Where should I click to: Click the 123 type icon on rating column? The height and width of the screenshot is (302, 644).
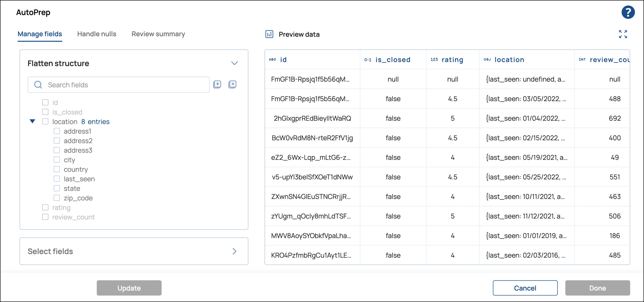434,60
